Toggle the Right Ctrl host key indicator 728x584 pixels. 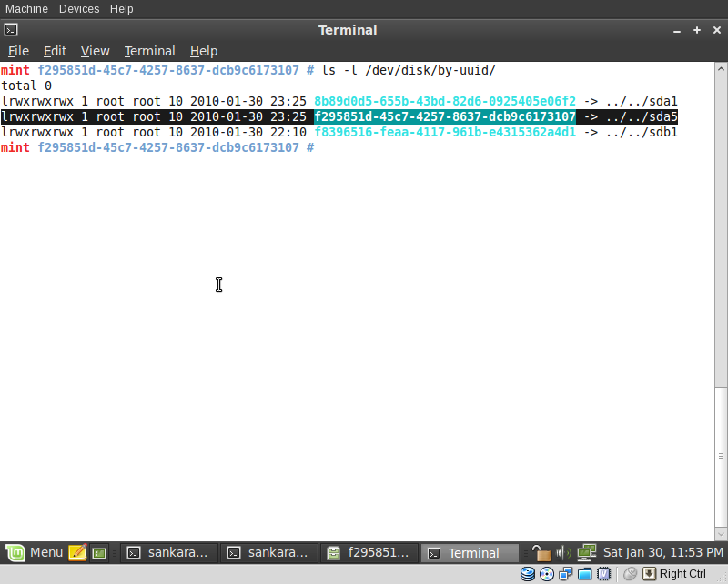[x=649, y=574]
